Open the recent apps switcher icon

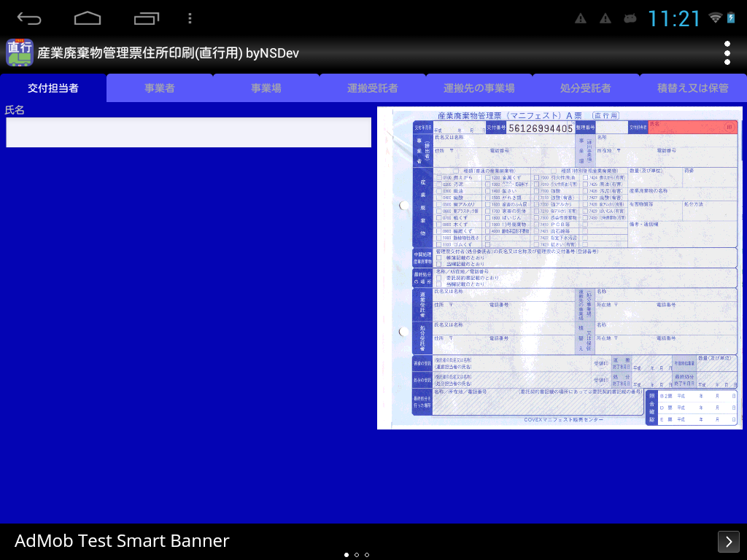pyautogui.click(x=147, y=18)
